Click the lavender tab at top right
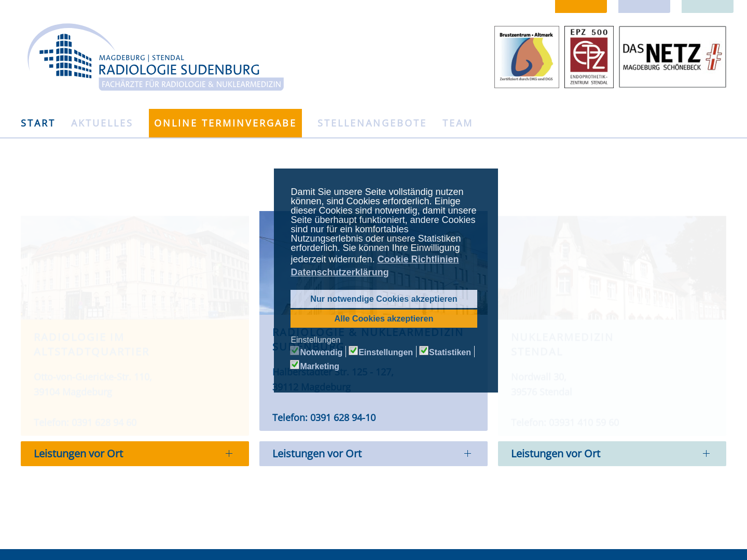The height and width of the screenshot is (560, 747). click(x=644, y=6)
